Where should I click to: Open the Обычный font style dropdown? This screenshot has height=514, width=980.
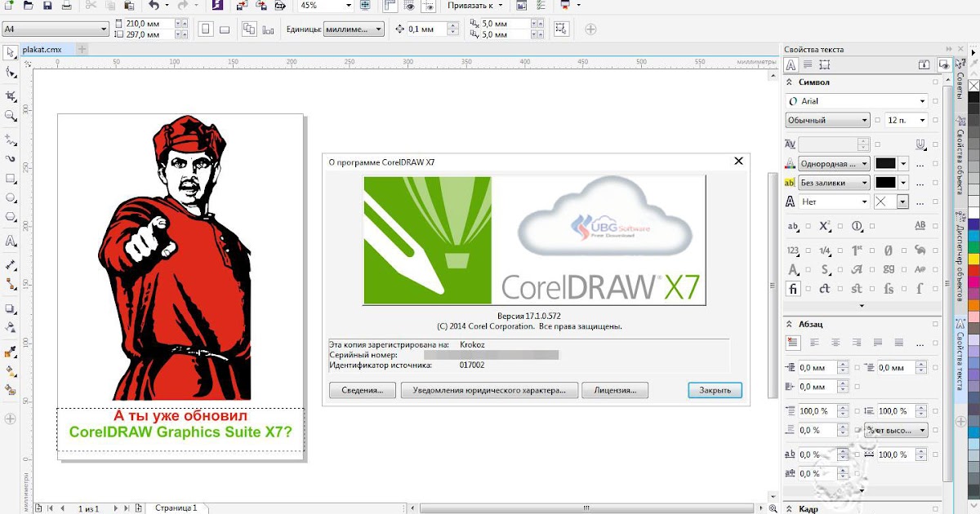(864, 120)
